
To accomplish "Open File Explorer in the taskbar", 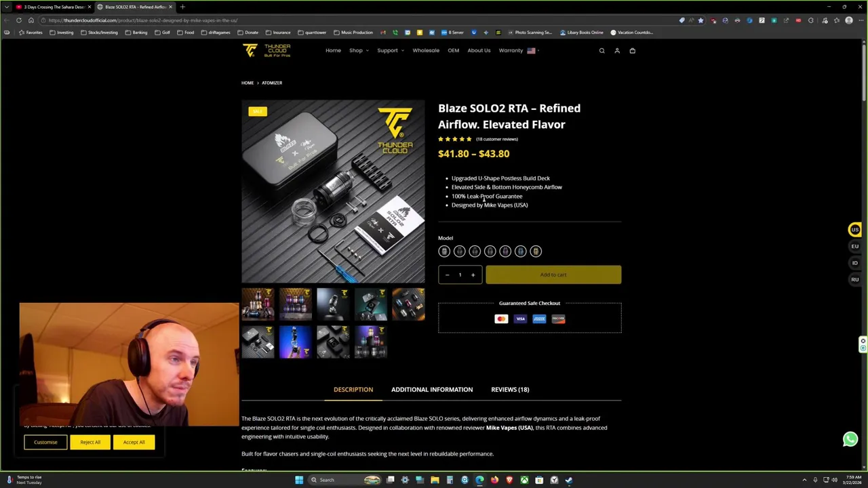I will (435, 480).
